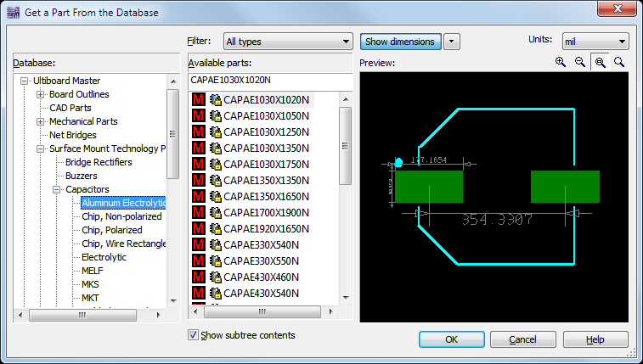Click the red M icon beside CAPAE330X540N
Screen dimensions: 643x364
199,245
